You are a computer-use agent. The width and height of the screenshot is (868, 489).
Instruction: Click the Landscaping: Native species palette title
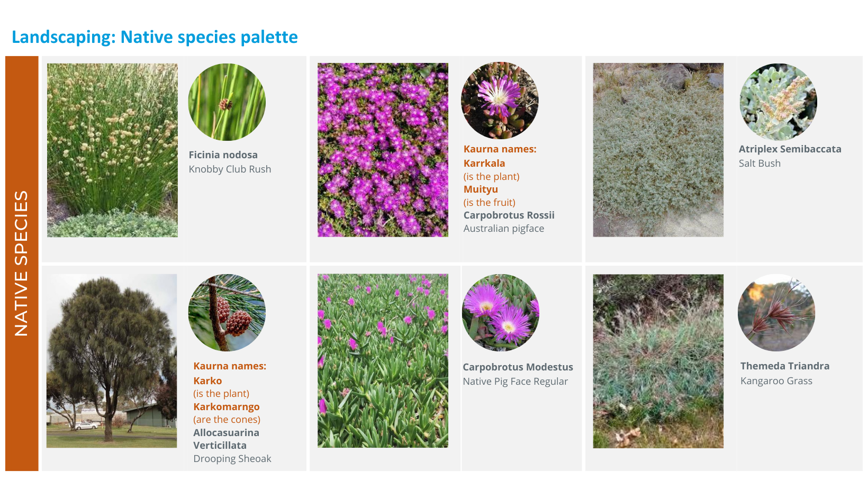click(x=155, y=37)
